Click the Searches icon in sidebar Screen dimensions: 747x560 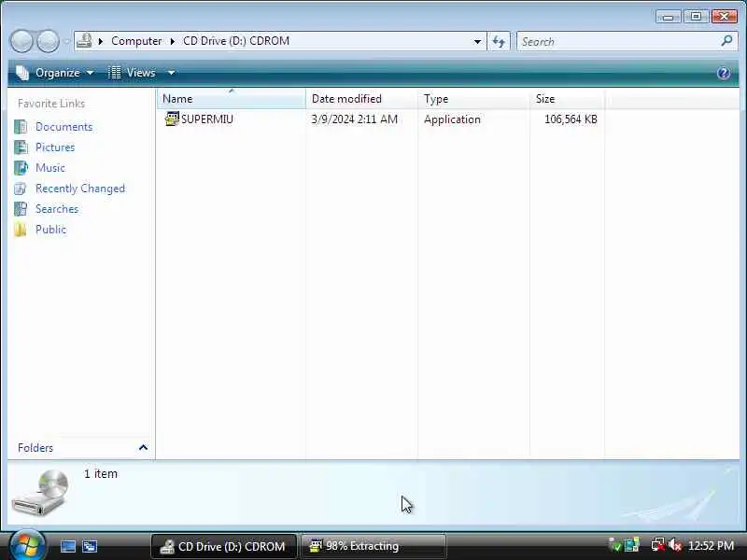[x=21, y=208]
